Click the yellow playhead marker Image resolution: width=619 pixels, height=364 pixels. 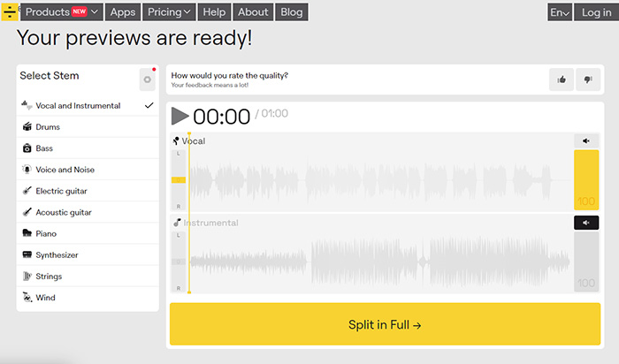[x=189, y=213]
